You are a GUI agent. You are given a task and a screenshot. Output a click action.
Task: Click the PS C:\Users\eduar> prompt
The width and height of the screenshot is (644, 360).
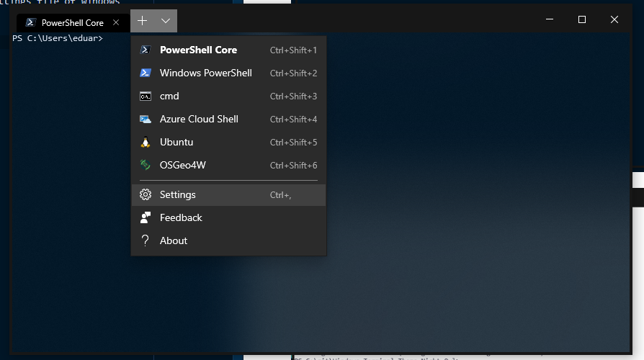point(58,38)
